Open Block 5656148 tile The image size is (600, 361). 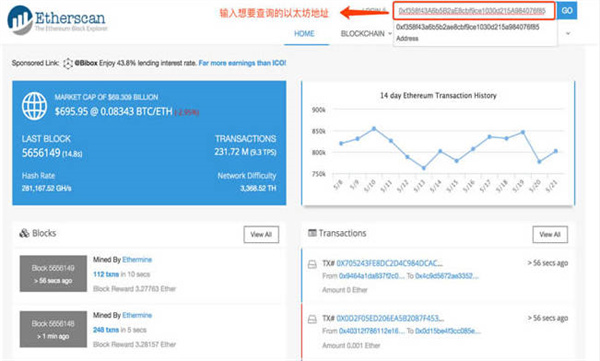[x=53, y=329]
